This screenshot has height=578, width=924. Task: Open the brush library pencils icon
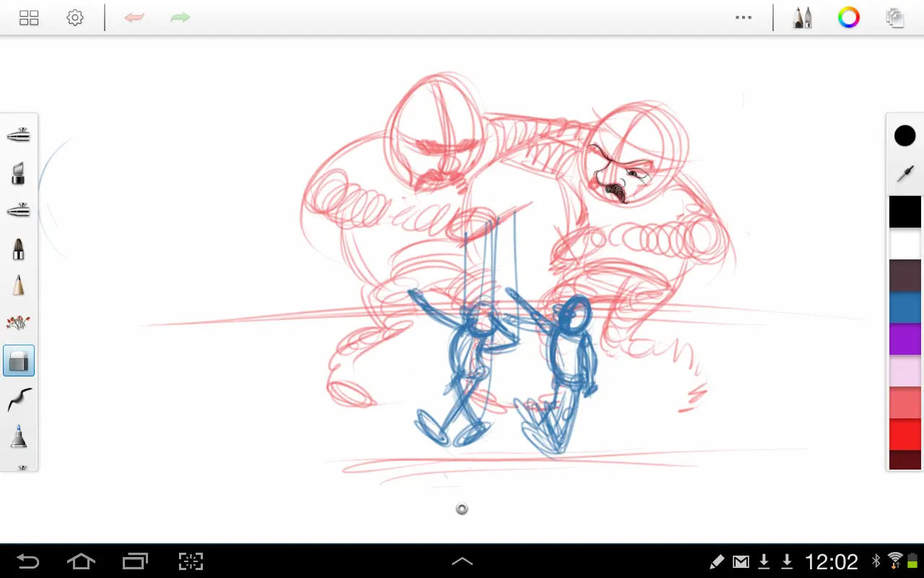point(802,18)
